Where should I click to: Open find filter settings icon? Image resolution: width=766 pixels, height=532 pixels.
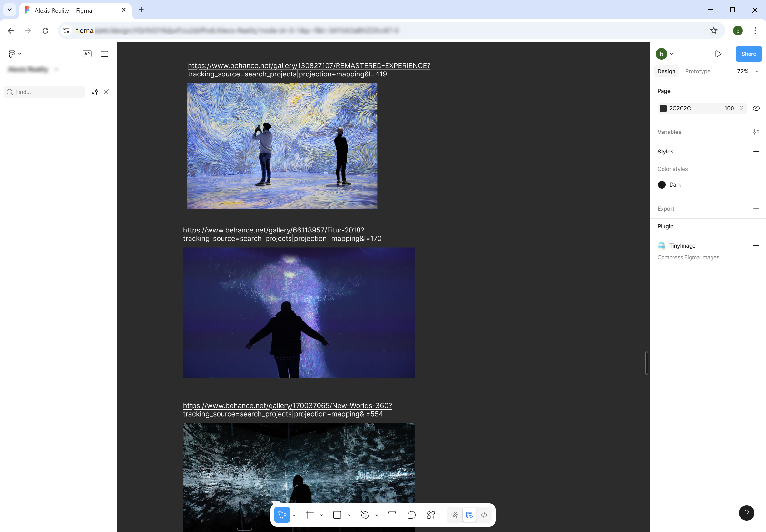pos(95,92)
